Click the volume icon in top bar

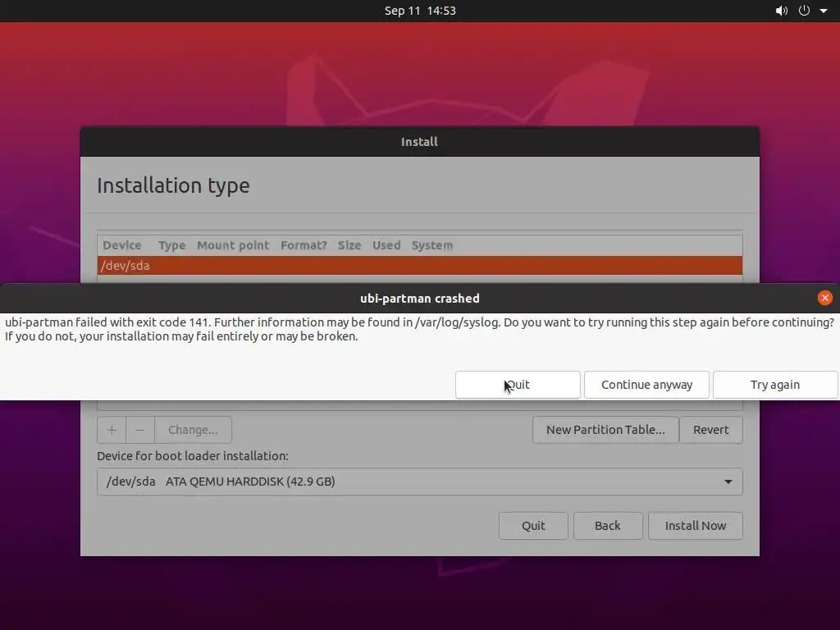(x=782, y=11)
